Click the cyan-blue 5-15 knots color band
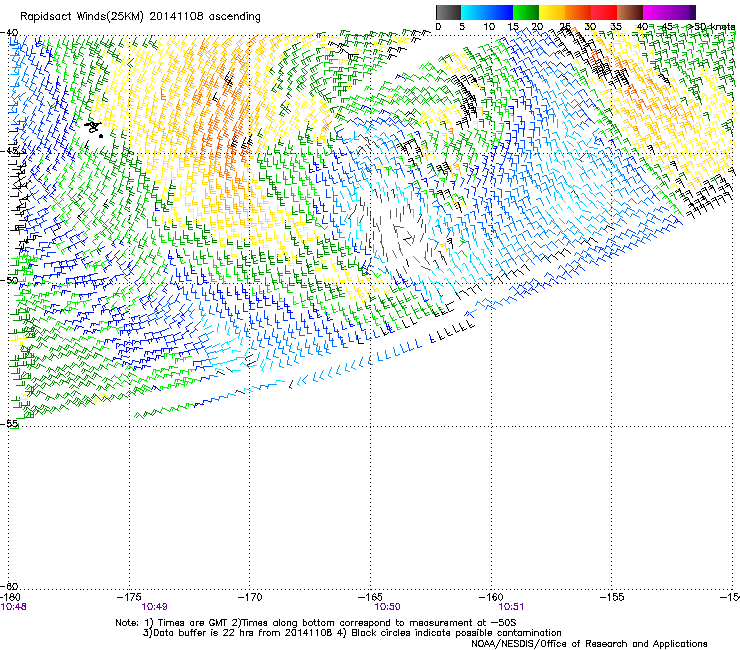This screenshot has height=650, width=740. (487, 12)
